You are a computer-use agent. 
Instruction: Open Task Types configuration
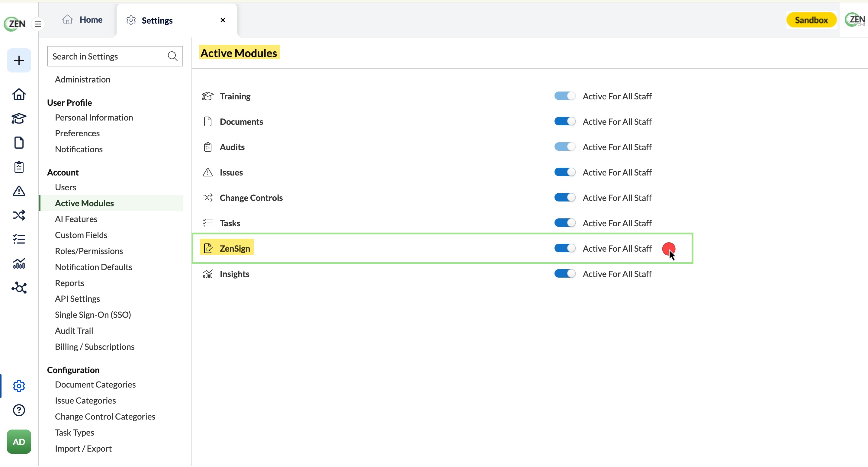point(75,433)
